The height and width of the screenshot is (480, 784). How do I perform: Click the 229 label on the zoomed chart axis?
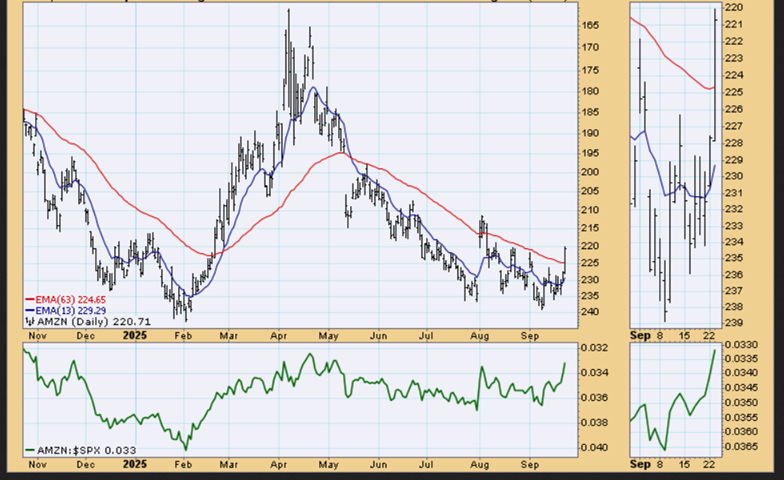(x=734, y=160)
